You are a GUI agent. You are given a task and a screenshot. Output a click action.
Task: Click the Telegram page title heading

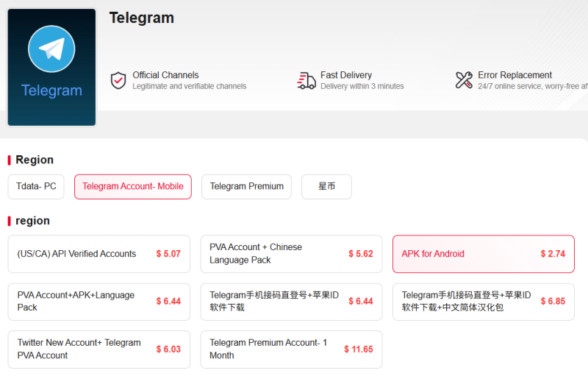142,18
